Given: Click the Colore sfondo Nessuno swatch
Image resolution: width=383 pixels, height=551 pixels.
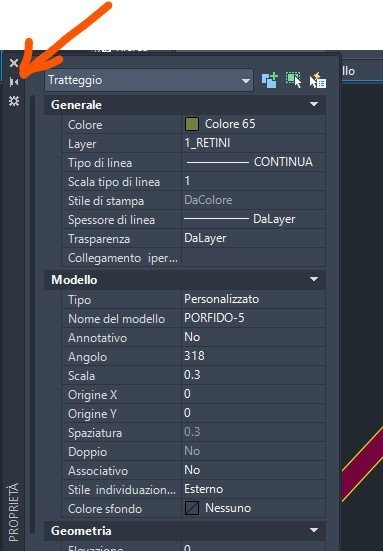Looking at the screenshot, I should 192,508.
